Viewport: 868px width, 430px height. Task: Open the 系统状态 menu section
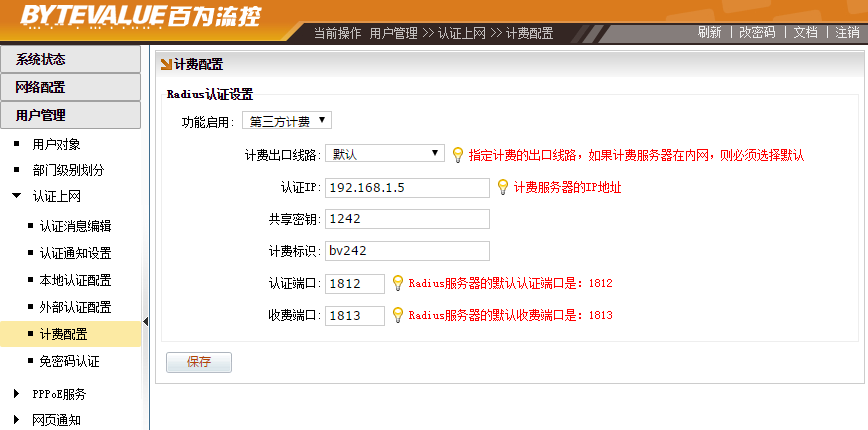pos(71,60)
